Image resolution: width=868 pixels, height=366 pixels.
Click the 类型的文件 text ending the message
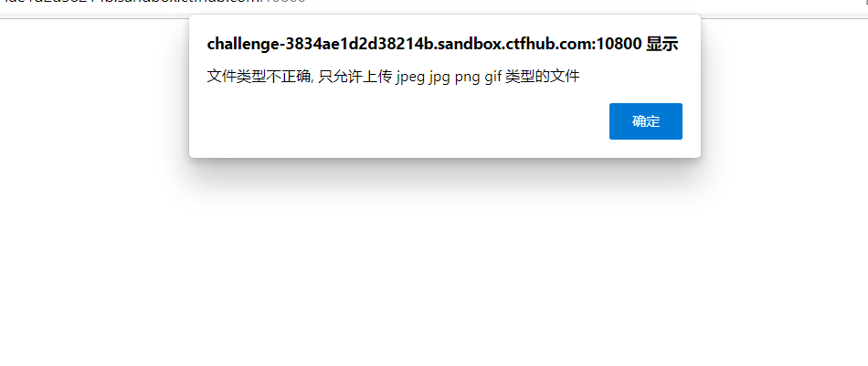point(543,77)
